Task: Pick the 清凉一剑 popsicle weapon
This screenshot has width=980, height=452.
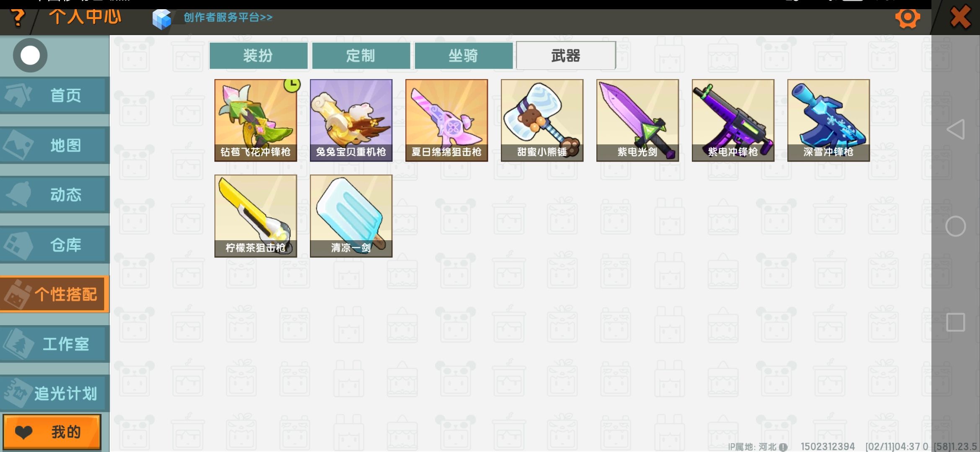Action: click(351, 216)
